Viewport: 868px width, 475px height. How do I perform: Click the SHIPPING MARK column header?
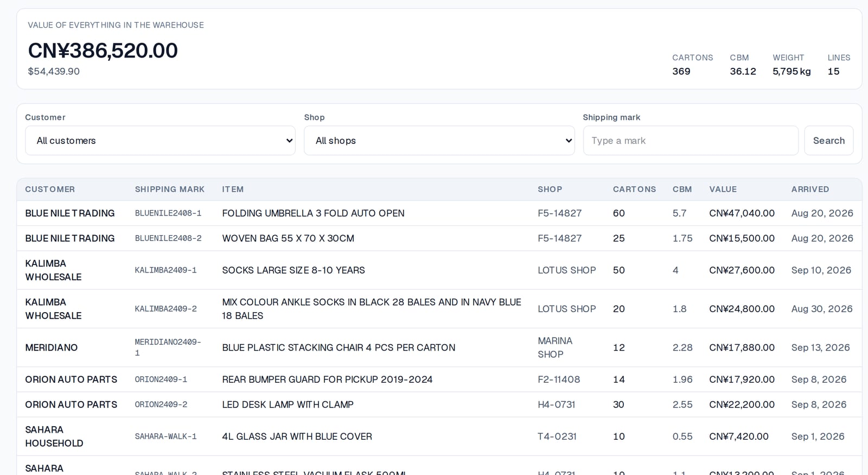[x=170, y=189]
